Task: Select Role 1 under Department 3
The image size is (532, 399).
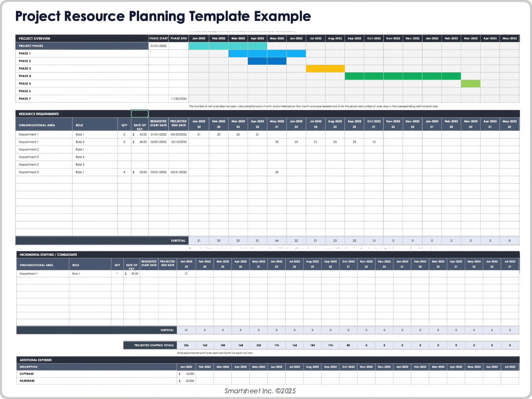Action: click(80, 172)
